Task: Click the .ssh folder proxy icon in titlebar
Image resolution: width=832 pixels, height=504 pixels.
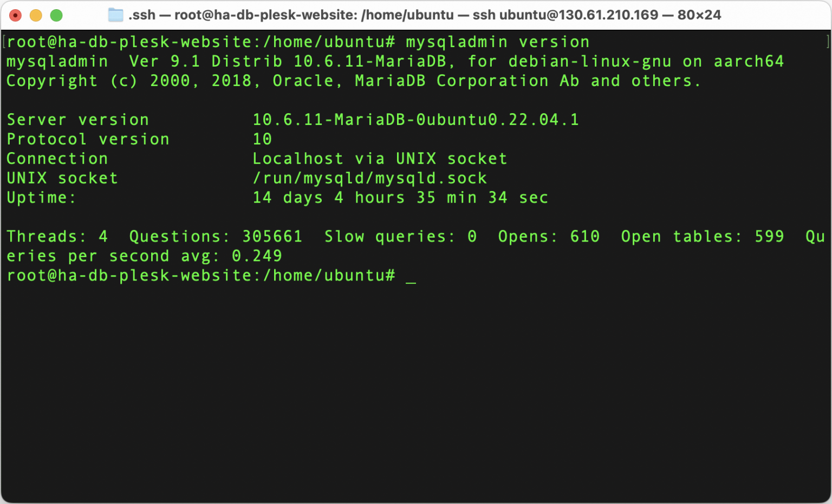Action: pos(115,15)
